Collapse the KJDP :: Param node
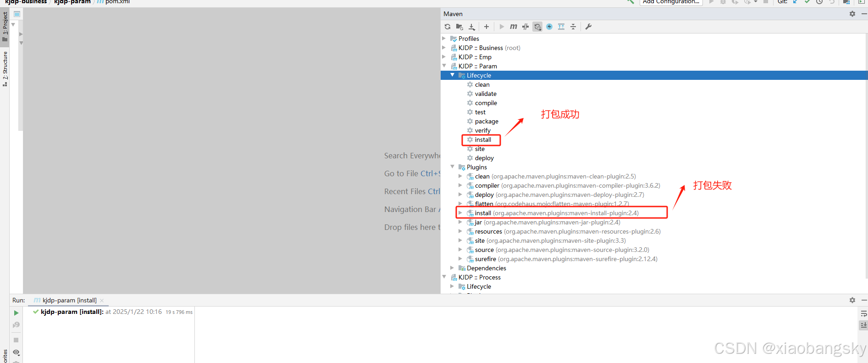868x363 pixels. pyautogui.click(x=444, y=66)
